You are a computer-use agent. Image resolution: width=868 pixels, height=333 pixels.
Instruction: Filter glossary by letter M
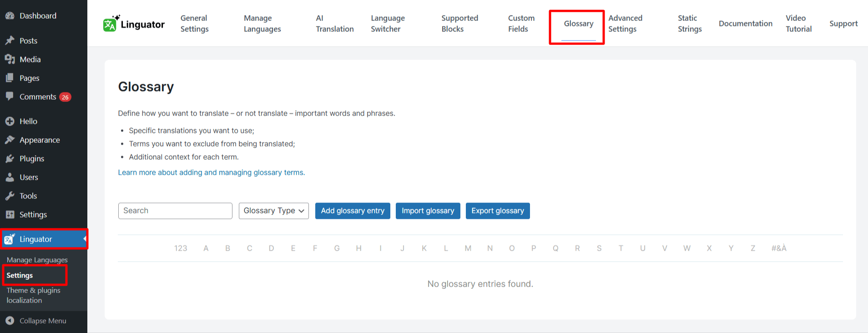coord(468,248)
